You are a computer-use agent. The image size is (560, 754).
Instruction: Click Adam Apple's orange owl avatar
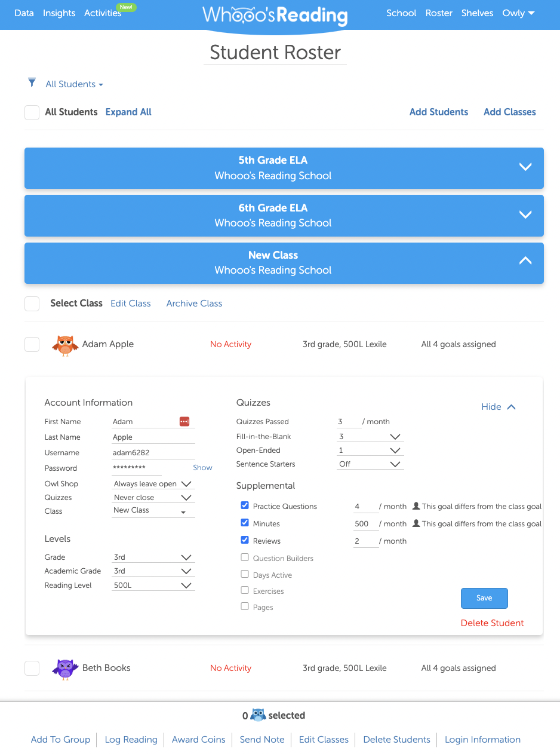pos(65,345)
